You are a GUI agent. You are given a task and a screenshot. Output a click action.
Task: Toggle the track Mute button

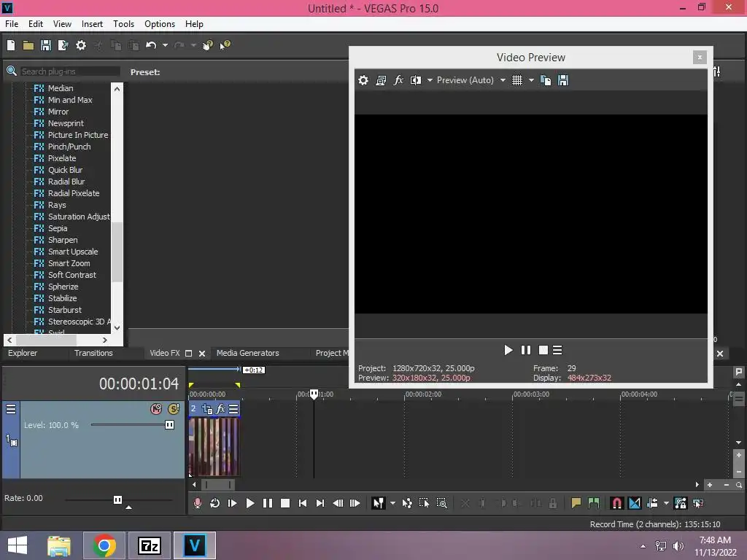(x=156, y=409)
